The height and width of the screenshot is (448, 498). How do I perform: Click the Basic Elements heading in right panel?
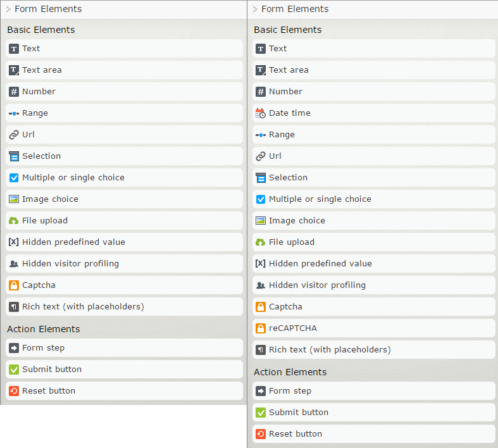(x=287, y=30)
